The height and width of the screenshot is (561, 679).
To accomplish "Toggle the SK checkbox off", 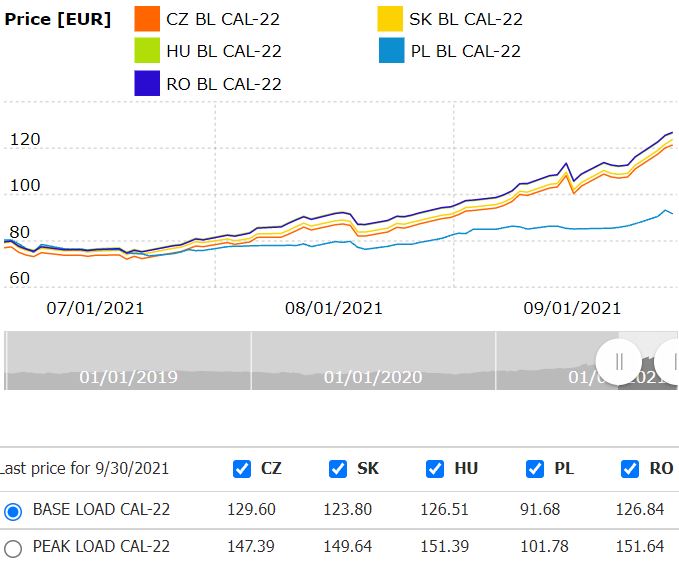I will point(338,469).
